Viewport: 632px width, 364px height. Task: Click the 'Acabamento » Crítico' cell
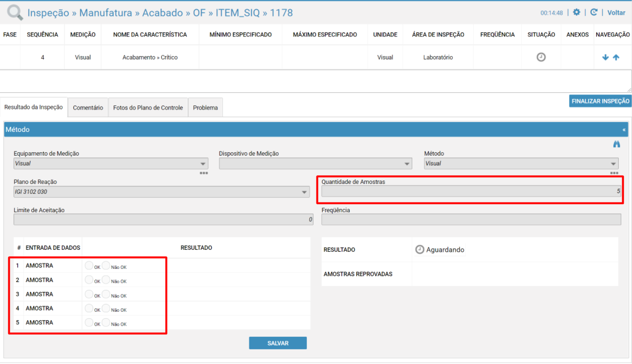pos(150,57)
